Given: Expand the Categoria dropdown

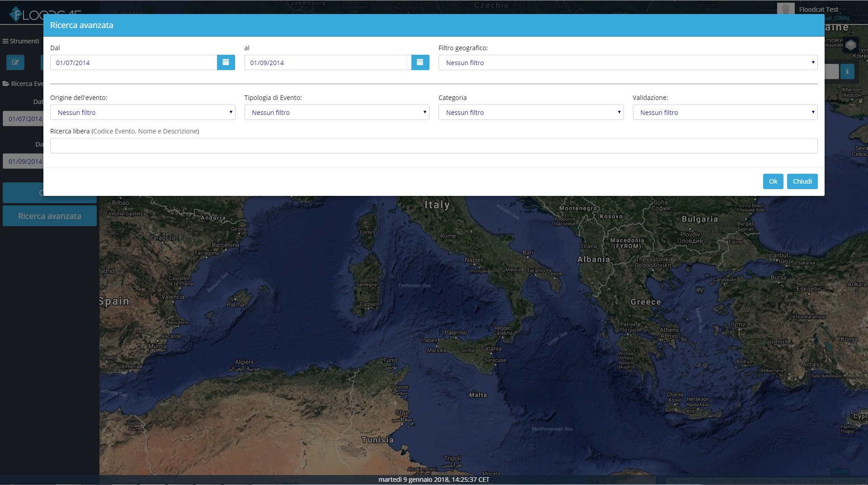Looking at the screenshot, I should click(x=531, y=112).
